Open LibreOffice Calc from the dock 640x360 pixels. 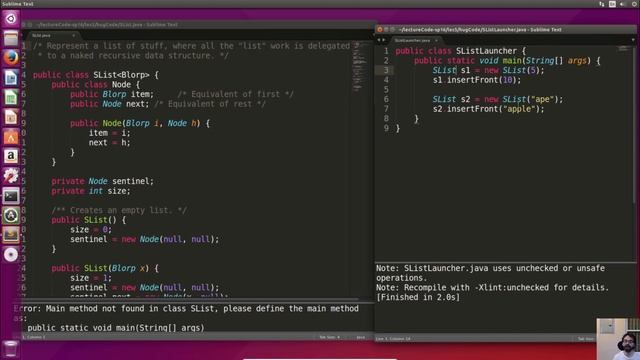[x=11, y=97]
